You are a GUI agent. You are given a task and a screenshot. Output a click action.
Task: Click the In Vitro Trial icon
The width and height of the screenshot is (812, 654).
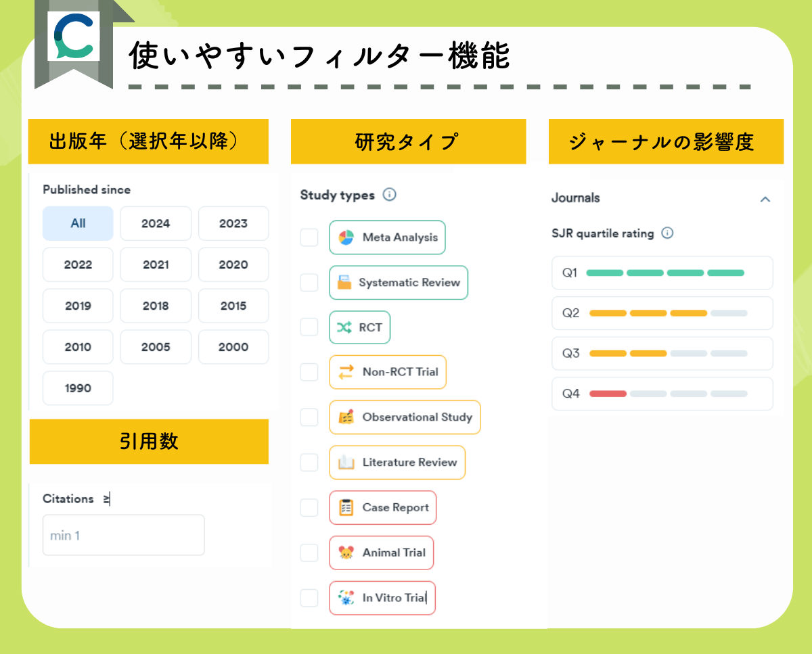click(x=346, y=598)
